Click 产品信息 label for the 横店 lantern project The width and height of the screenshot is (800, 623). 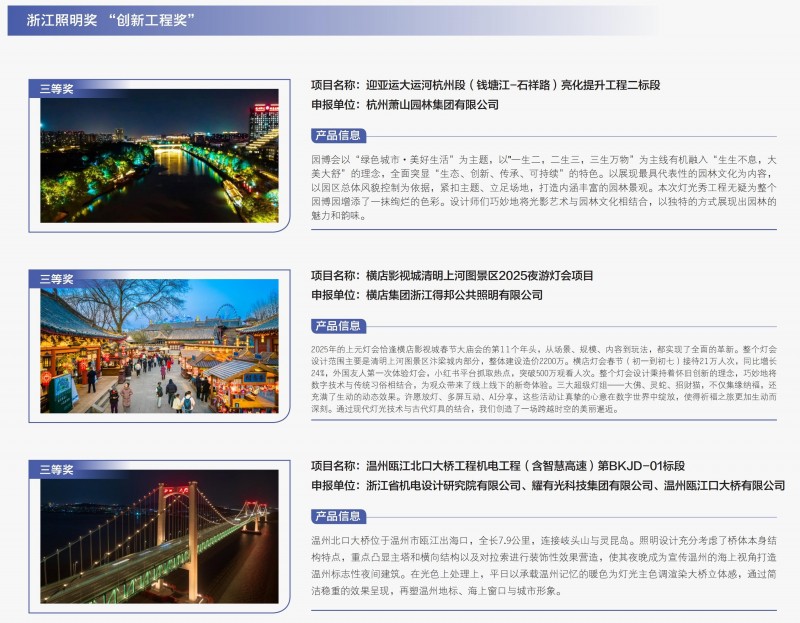pyautogui.click(x=338, y=325)
